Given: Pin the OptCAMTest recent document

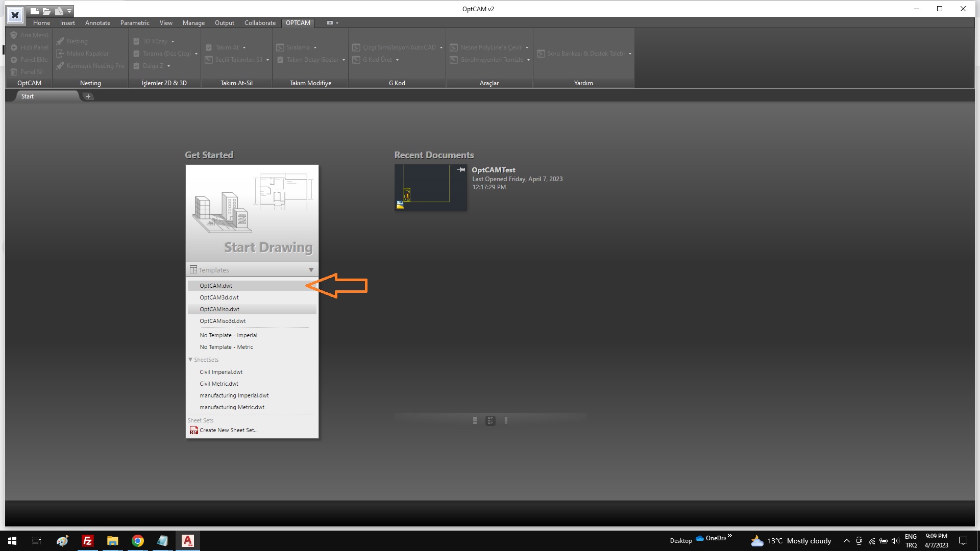Looking at the screenshot, I should [x=461, y=170].
